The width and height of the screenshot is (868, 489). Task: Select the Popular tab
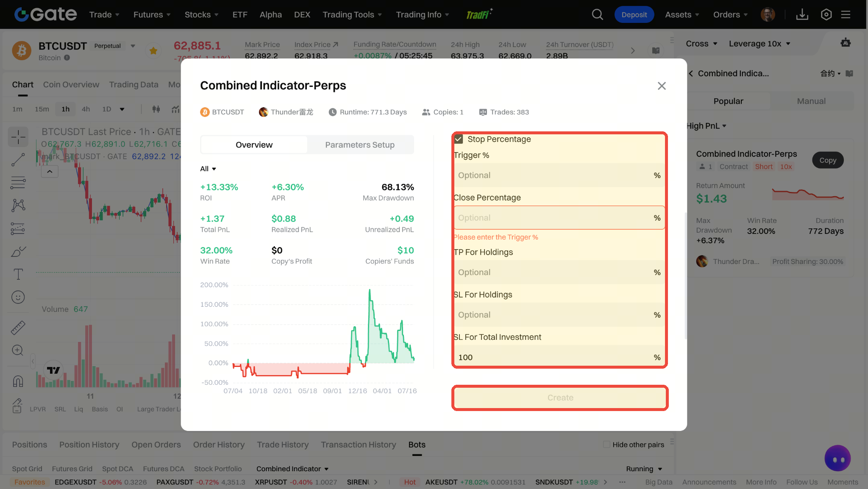(728, 101)
